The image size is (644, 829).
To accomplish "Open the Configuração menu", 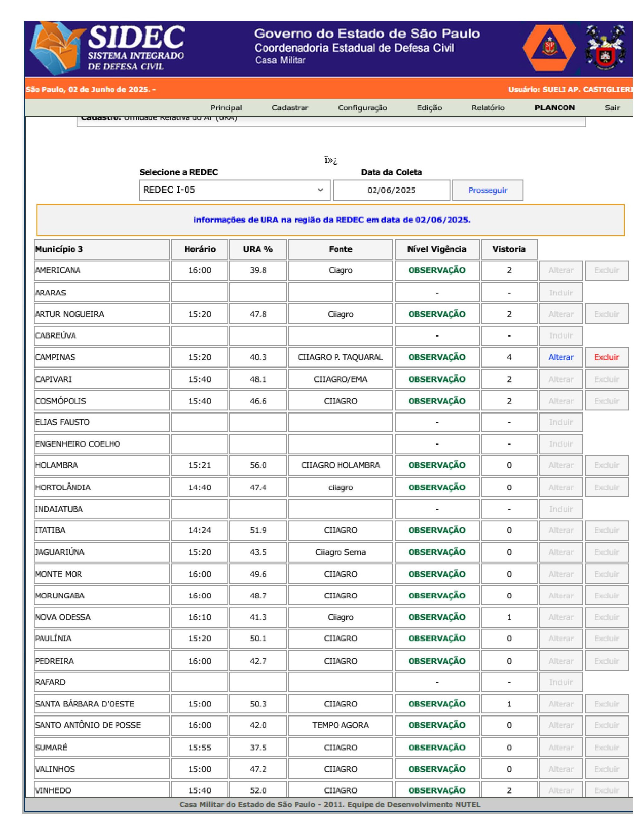I will click(362, 108).
